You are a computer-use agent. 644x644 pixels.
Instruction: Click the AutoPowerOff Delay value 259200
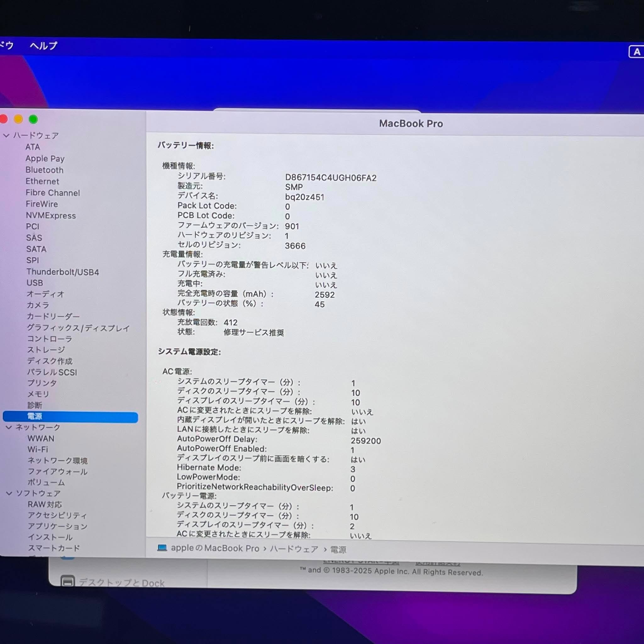coord(366,441)
